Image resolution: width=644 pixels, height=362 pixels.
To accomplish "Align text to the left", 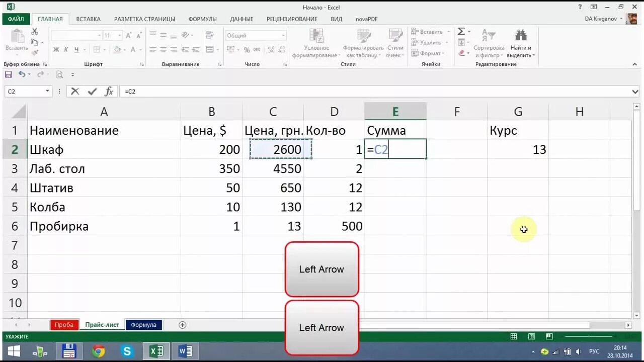I will pyautogui.click(x=152, y=50).
